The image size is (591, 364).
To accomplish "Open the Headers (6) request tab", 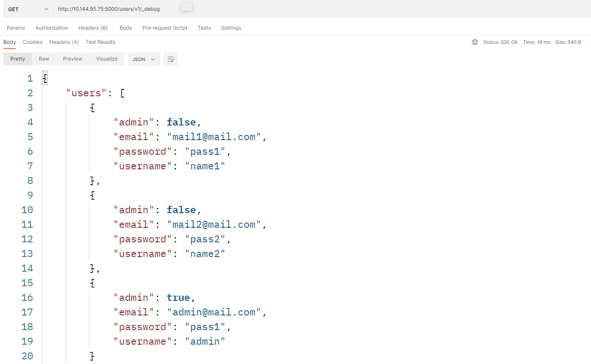I will point(93,28).
